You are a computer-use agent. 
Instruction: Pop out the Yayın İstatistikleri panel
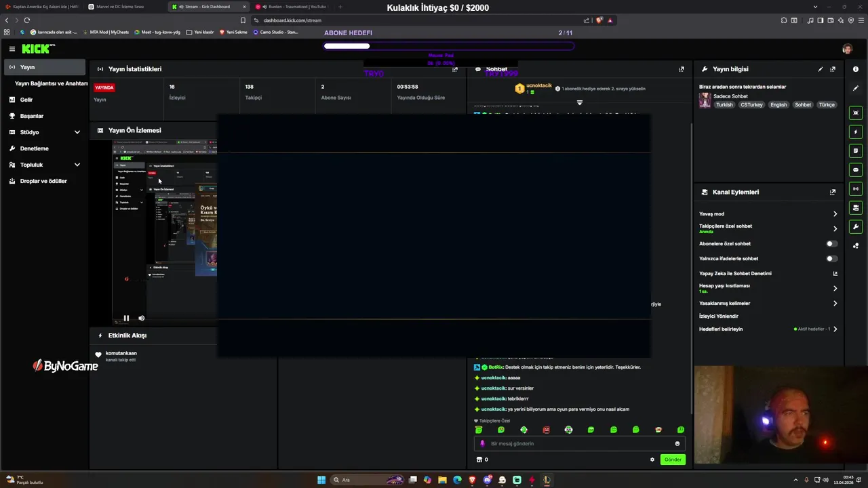tap(455, 69)
